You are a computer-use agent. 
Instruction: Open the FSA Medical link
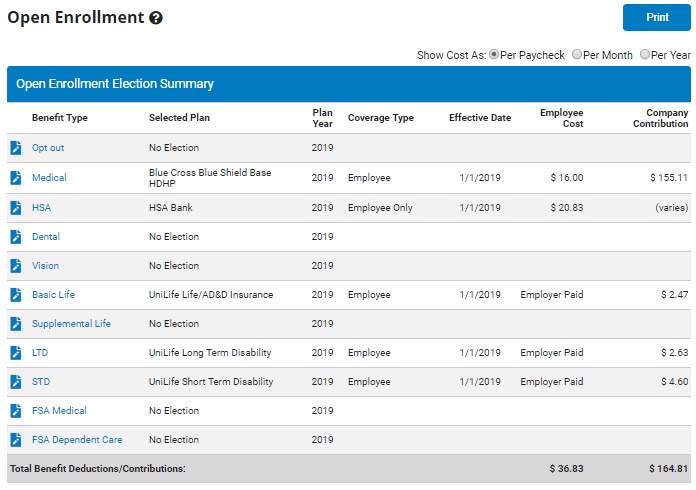(x=59, y=411)
